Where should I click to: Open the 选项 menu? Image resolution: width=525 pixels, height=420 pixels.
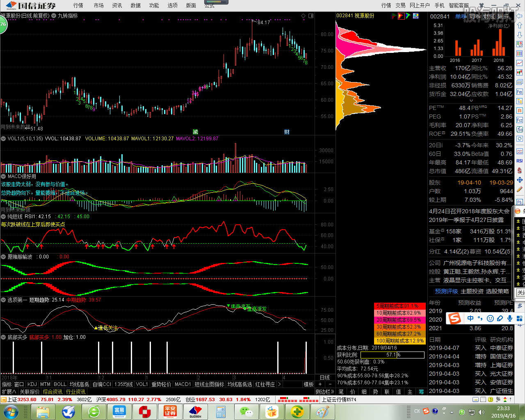click(173, 5)
